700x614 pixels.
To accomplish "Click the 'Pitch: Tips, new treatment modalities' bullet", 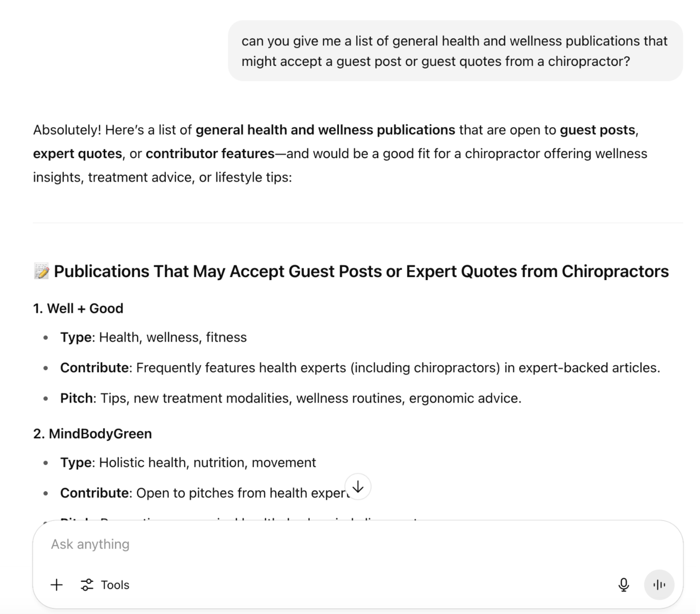I will (x=291, y=398).
